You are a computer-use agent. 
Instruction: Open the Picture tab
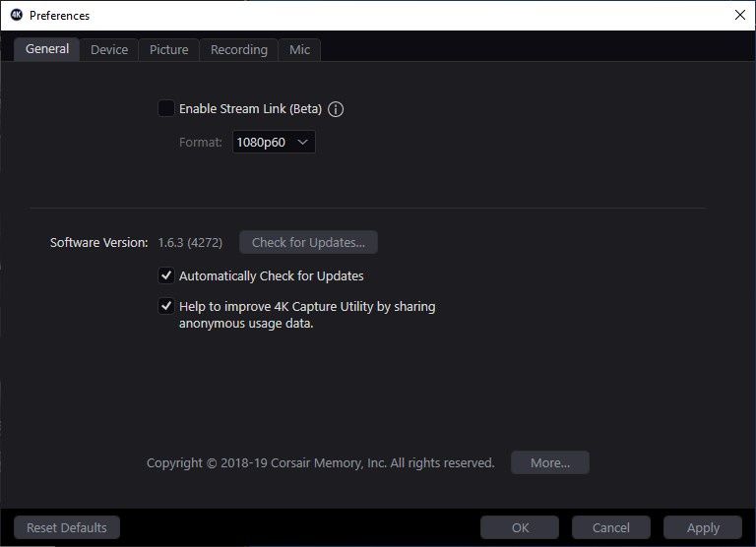click(x=168, y=49)
